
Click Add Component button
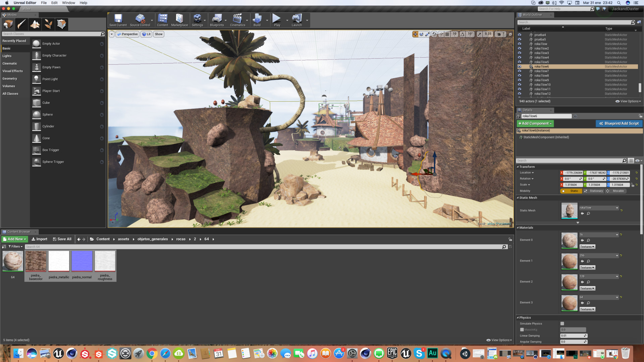(x=535, y=124)
